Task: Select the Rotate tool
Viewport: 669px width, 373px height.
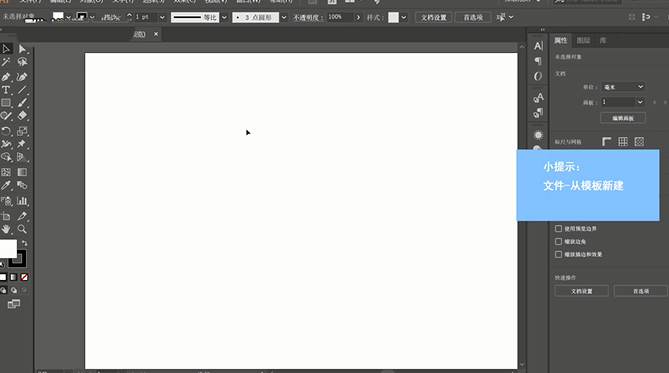Action: [6, 131]
